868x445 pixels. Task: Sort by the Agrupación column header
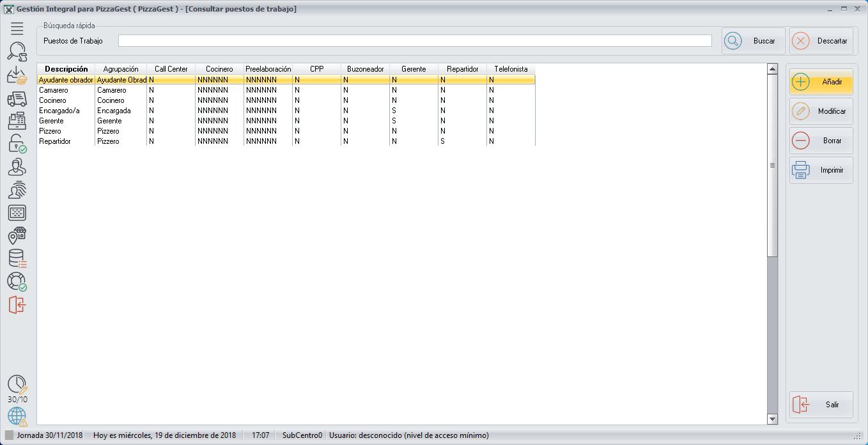pyautogui.click(x=121, y=69)
